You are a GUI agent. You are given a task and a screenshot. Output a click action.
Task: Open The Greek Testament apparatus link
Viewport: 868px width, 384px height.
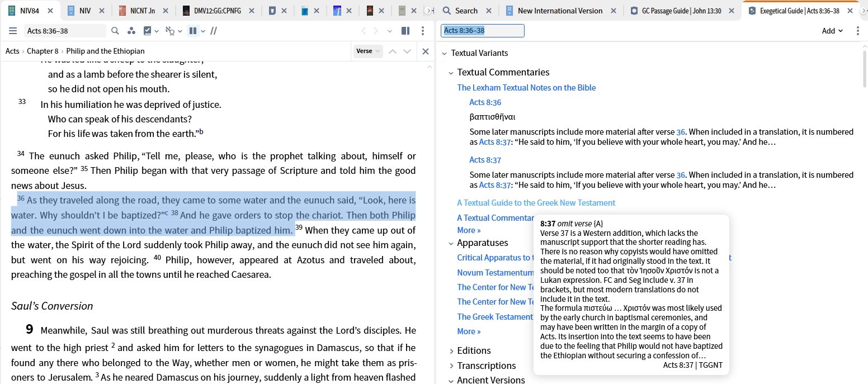495,316
